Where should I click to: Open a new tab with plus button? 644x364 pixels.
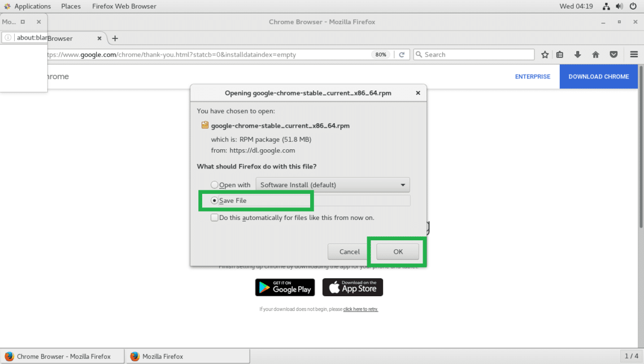115,38
